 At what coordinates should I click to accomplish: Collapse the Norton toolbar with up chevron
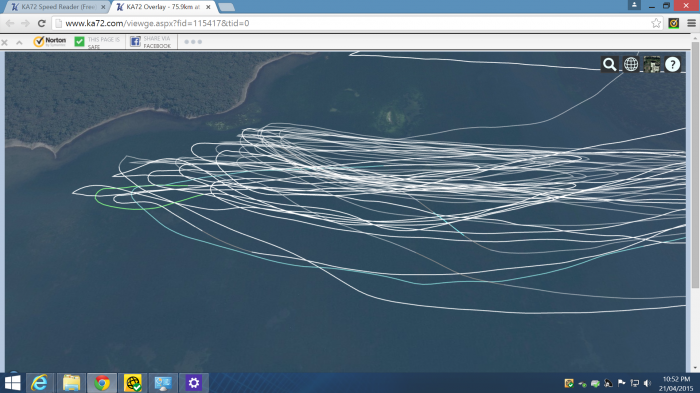point(19,42)
